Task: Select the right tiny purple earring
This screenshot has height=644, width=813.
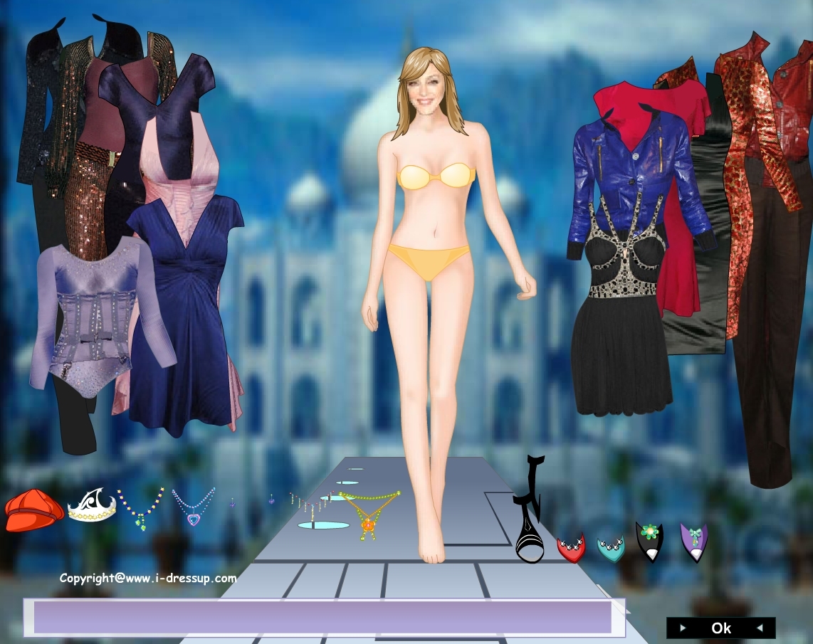Action: (x=272, y=500)
